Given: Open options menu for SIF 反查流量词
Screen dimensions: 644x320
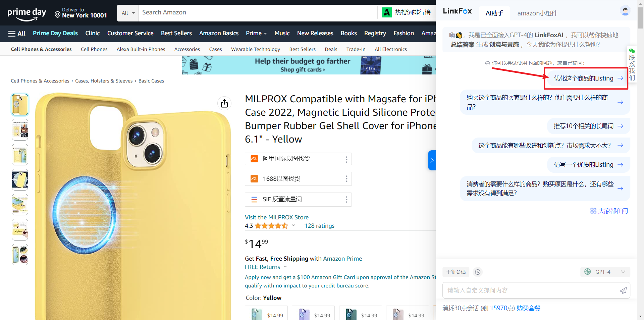Looking at the screenshot, I should coord(346,200).
